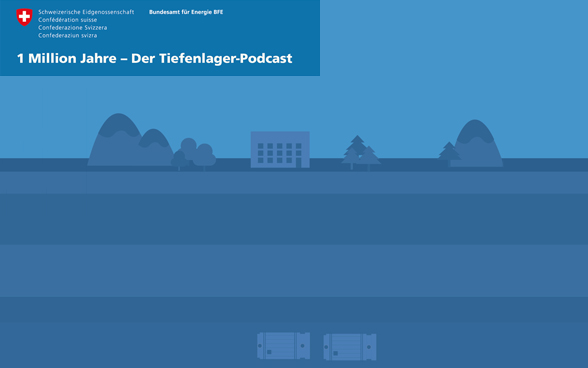The image size is (588, 368).
Task: Click the "Bundesamt für Energie BFE" label
Action: click(186, 12)
